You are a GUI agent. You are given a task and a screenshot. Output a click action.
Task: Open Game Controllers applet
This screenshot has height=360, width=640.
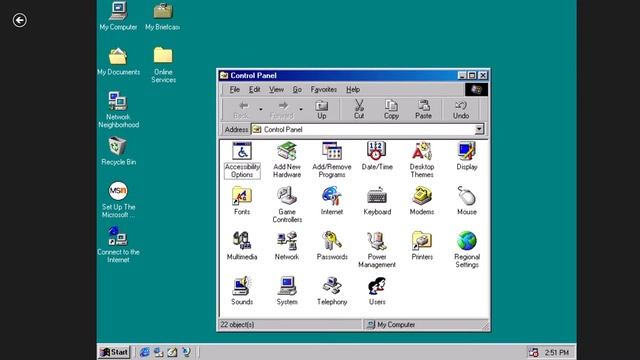tap(287, 205)
